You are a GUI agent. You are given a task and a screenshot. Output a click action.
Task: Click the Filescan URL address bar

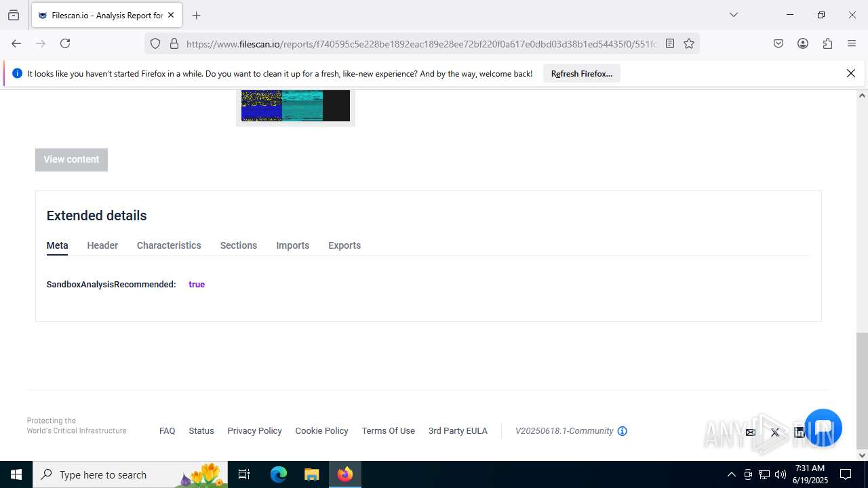(420, 43)
